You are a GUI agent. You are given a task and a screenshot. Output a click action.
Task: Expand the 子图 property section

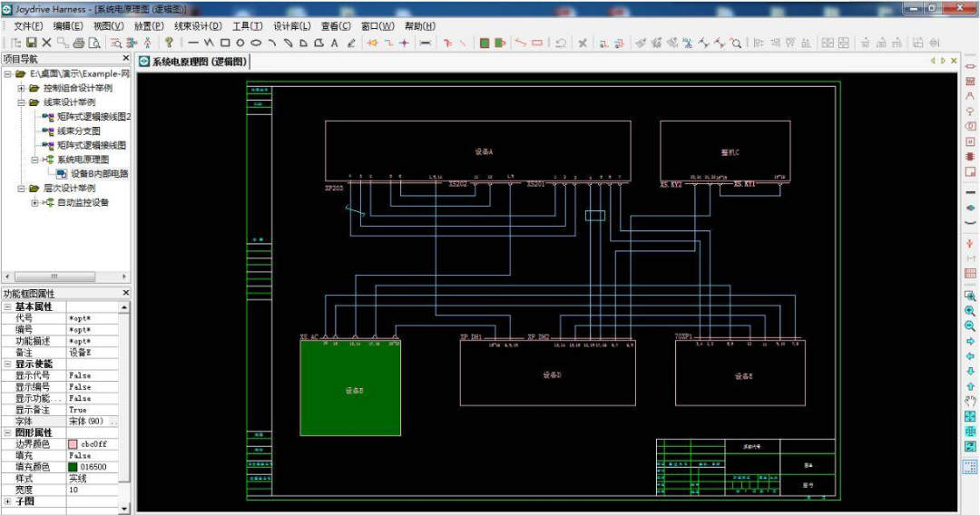8,500
